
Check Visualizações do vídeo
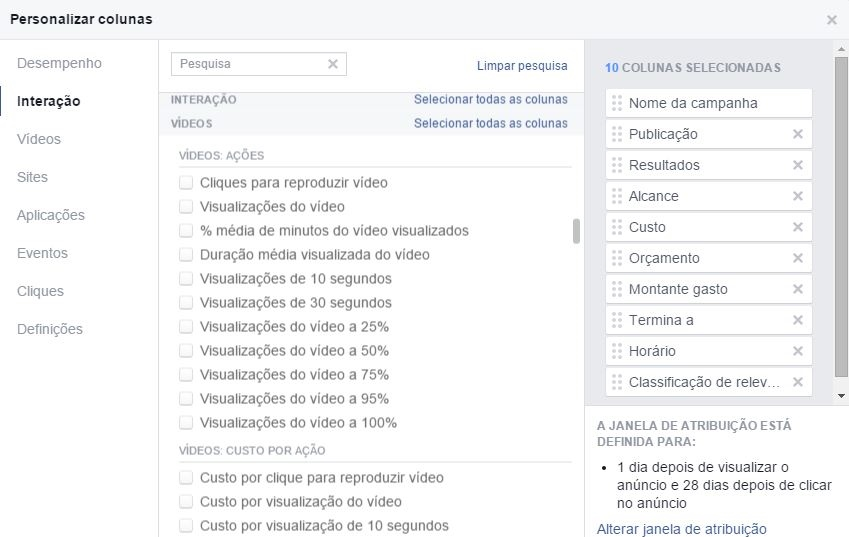(x=186, y=206)
